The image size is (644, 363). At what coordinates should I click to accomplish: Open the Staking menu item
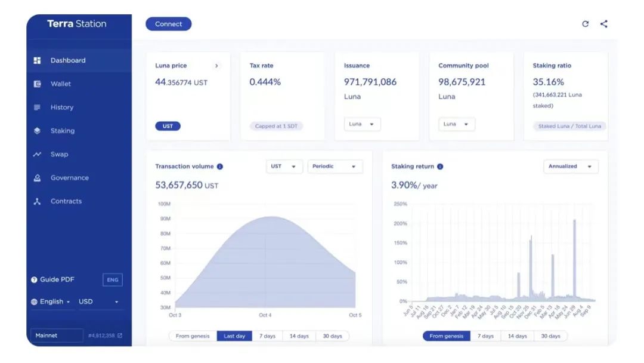(79, 131)
